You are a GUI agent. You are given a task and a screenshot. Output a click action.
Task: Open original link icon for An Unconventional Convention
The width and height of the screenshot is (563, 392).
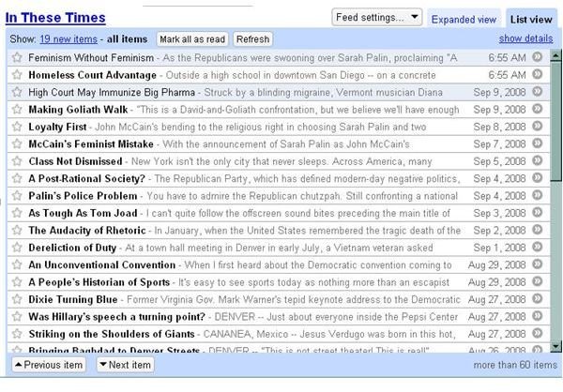[x=537, y=264]
